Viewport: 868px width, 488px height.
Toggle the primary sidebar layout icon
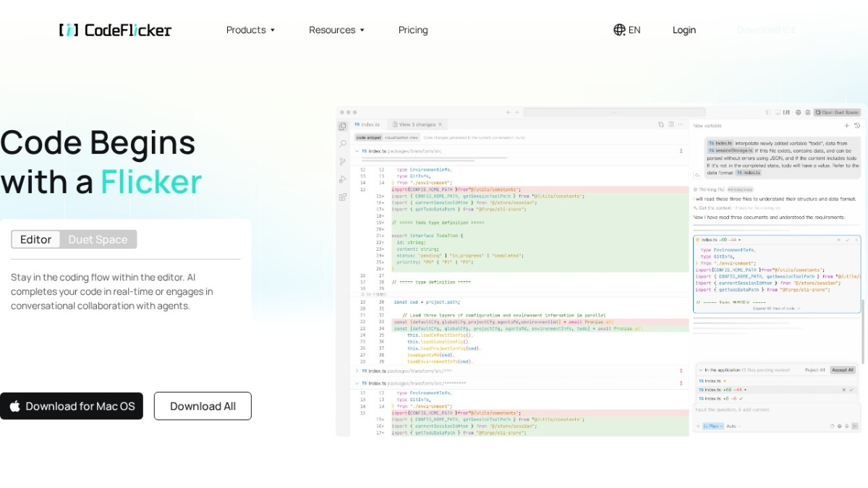pos(768,112)
